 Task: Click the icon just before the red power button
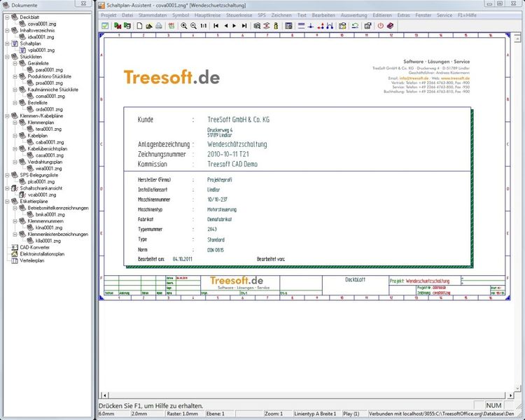pos(367,26)
